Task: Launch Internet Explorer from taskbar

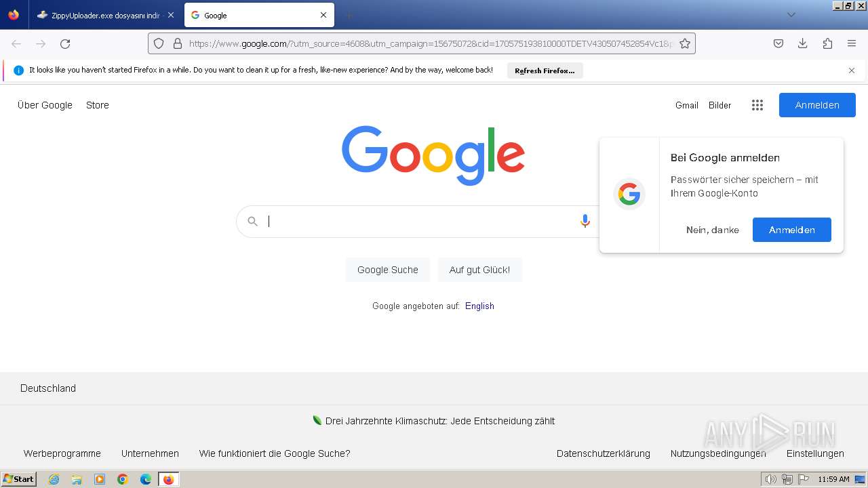Action: click(54, 479)
